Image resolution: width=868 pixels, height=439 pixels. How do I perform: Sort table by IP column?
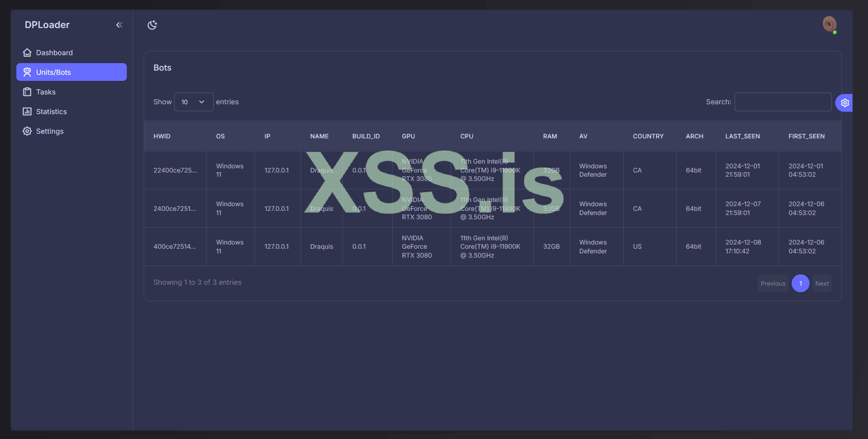click(278, 136)
